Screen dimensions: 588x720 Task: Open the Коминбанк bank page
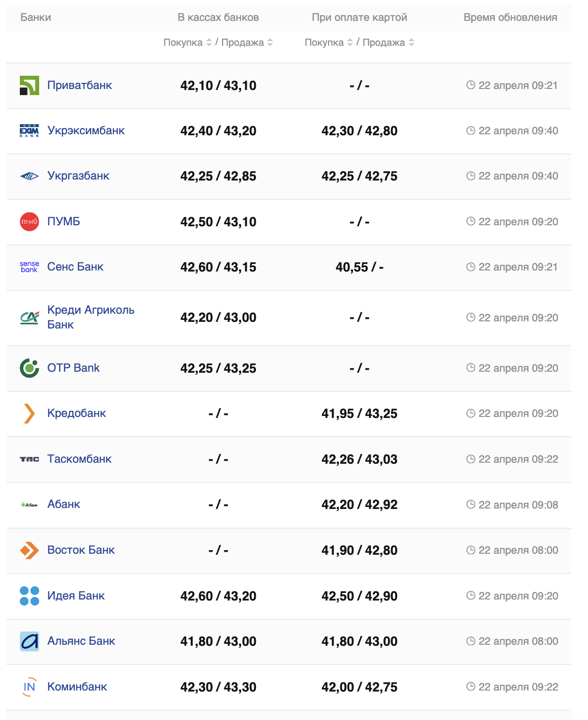click(77, 687)
